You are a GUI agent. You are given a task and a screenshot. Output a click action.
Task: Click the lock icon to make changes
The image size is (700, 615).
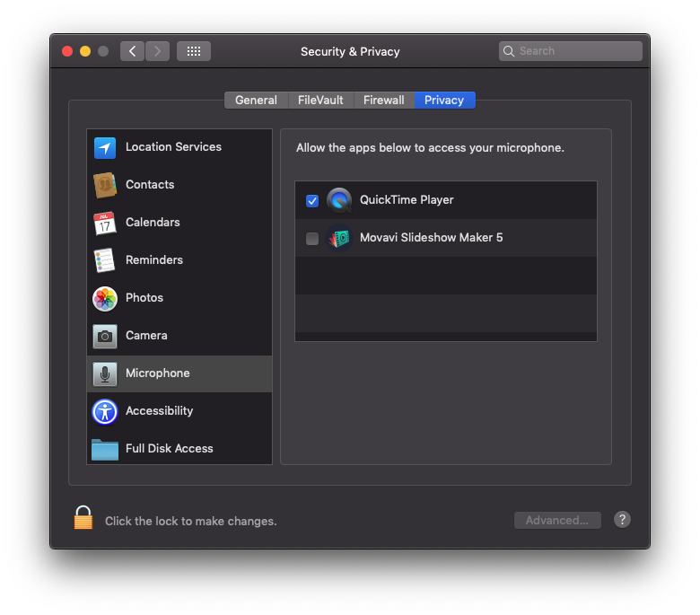tap(83, 518)
